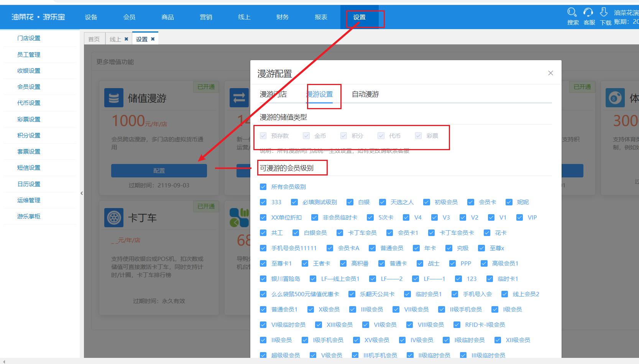Click the blue ball sports card icon
This screenshot has width=639, height=364.
[x=615, y=98]
